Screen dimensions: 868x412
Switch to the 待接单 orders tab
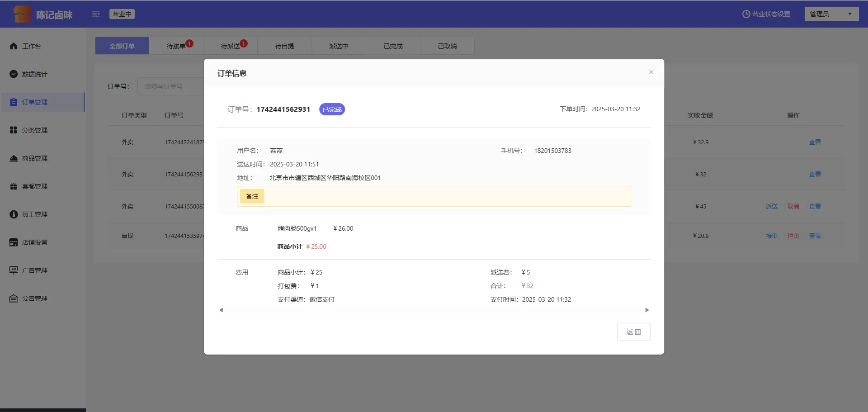pos(176,46)
